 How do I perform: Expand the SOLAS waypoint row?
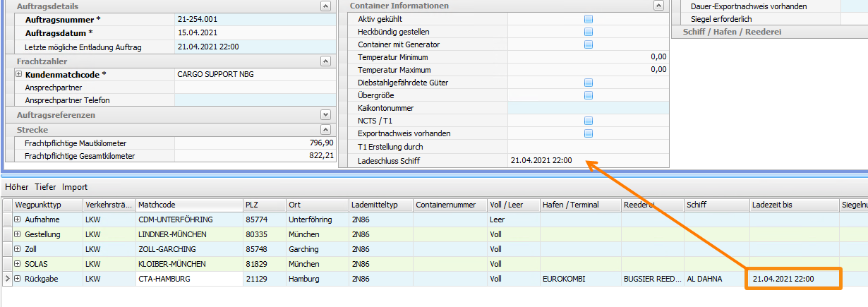click(x=18, y=264)
